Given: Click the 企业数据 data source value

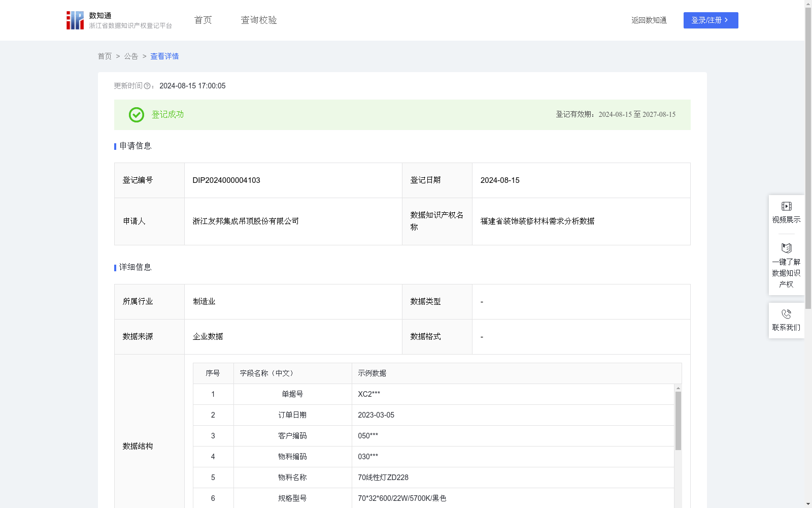Looking at the screenshot, I should coord(208,337).
